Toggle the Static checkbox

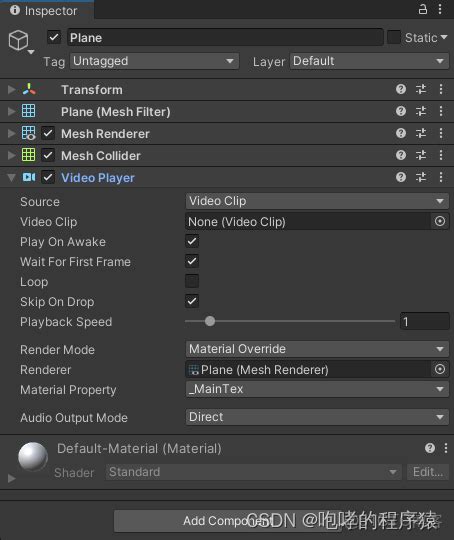coord(393,37)
